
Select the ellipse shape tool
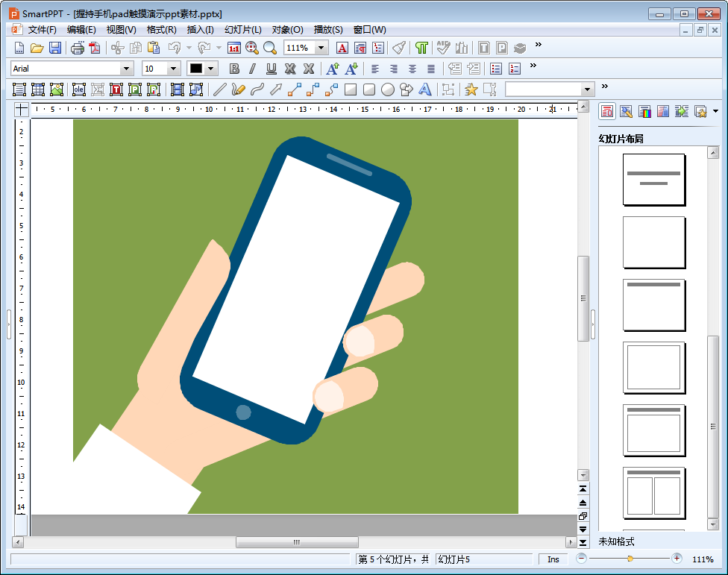click(388, 89)
